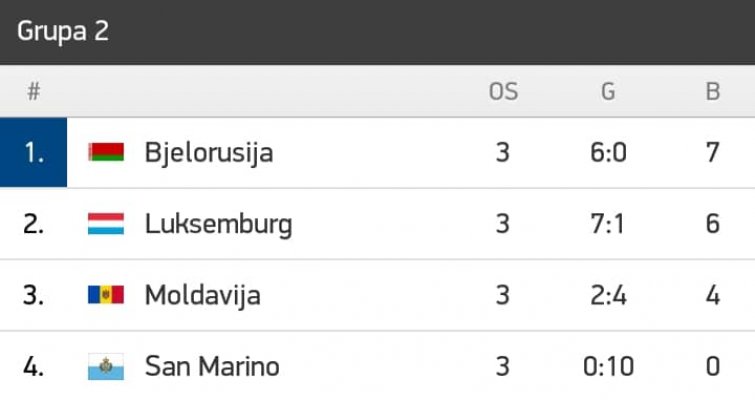Click the G goals column header
The height and width of the screenshot is (400, 755).
608,92
